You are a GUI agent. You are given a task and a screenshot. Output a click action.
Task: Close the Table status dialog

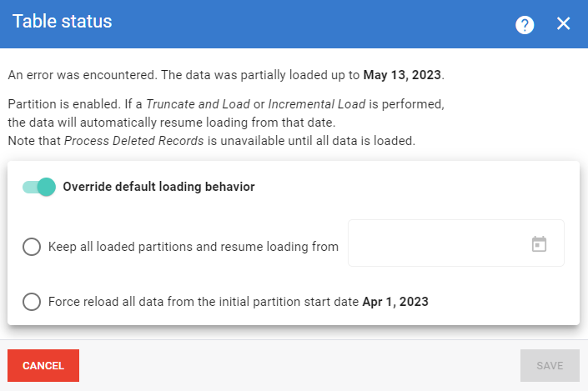(x=563, y=24)
